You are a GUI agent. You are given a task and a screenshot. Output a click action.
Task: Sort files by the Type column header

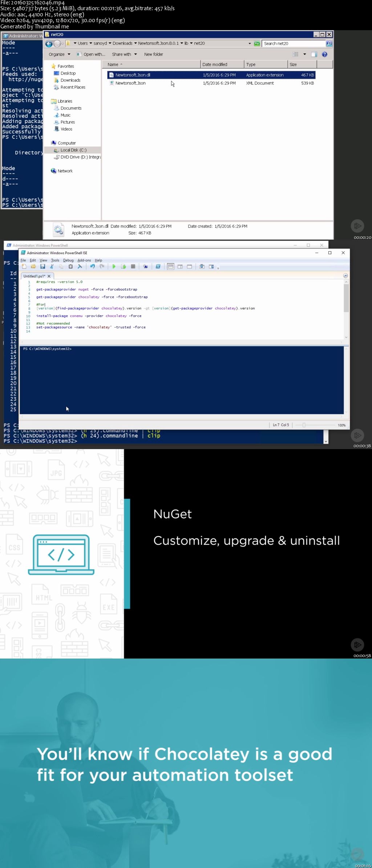(x=266, y=64)
